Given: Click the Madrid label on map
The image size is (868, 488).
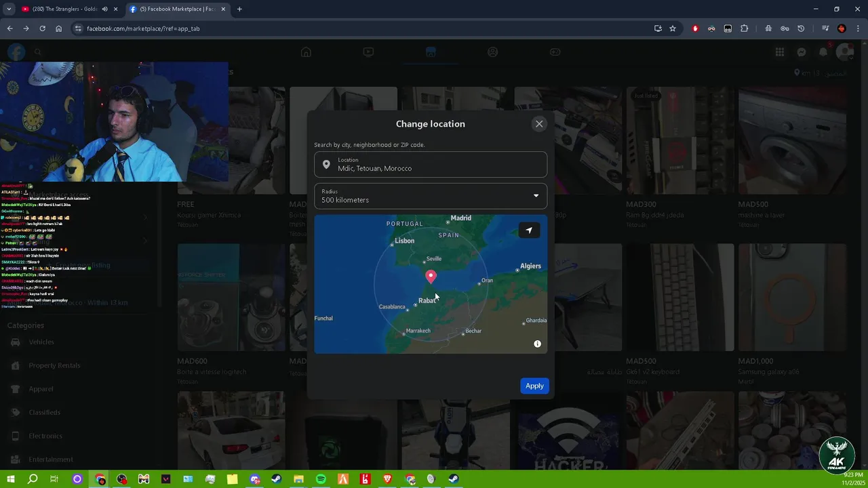Looking at the screenshot, I should [x=460, y=218].
